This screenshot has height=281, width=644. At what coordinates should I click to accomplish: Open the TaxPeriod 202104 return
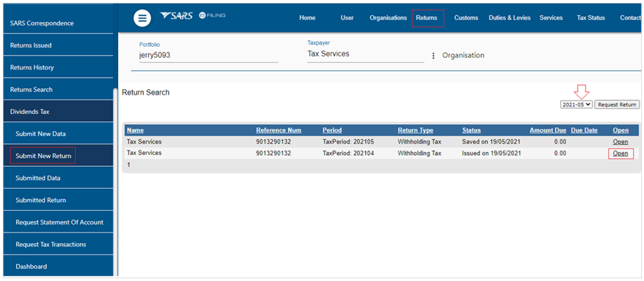pyautogui.click(x=620, y=153)
